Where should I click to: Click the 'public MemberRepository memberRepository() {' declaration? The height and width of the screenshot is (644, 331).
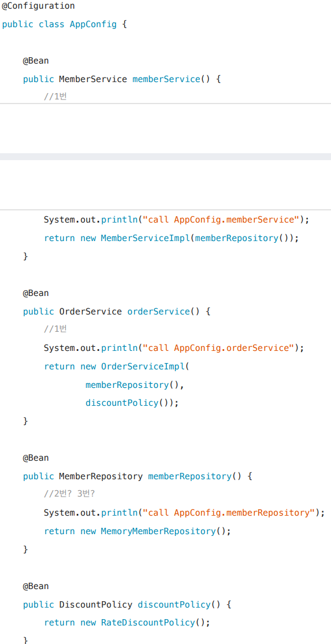[137, 476]
